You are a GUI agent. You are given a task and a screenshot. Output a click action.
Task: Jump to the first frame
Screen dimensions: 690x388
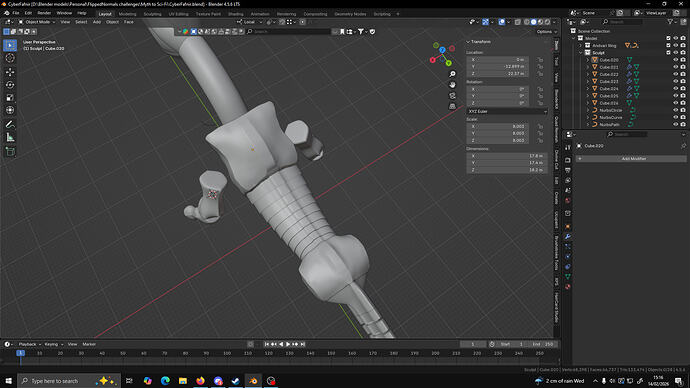266,344
